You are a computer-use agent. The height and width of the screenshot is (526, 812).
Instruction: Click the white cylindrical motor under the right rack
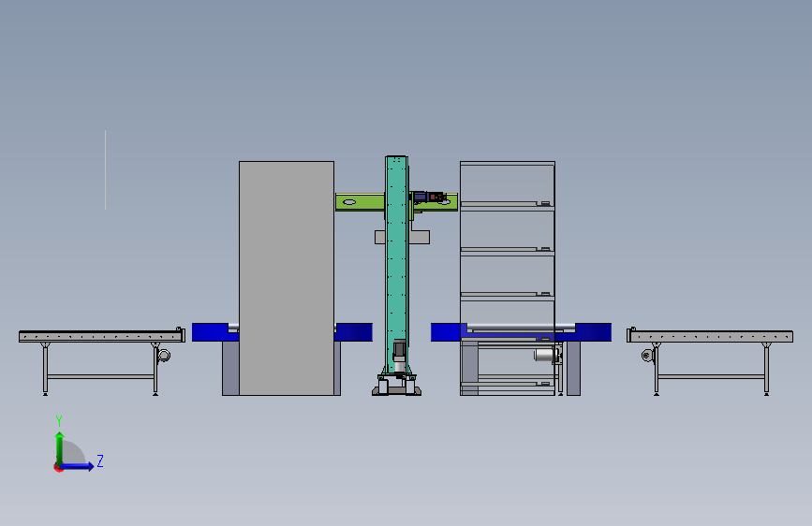click(546, 355)
